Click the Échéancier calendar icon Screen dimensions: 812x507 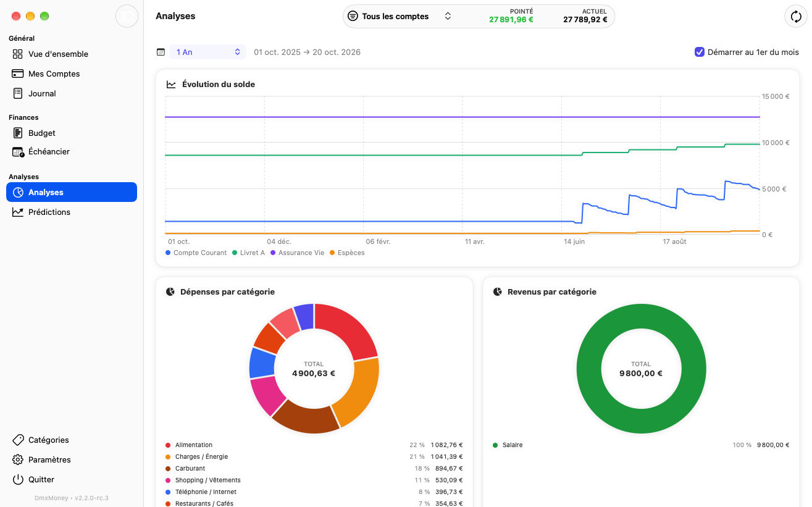point(18,151)
